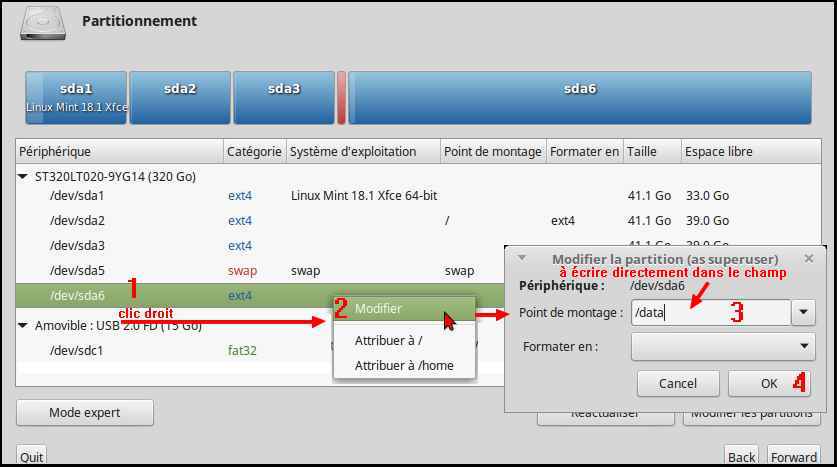Select the sda2 partition block

click(x=180, y=97)
